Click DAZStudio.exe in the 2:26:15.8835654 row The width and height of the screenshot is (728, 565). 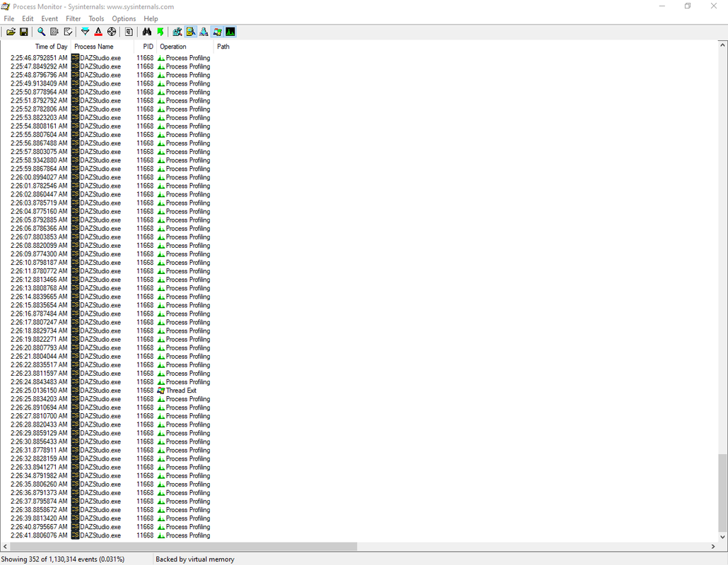100,305
